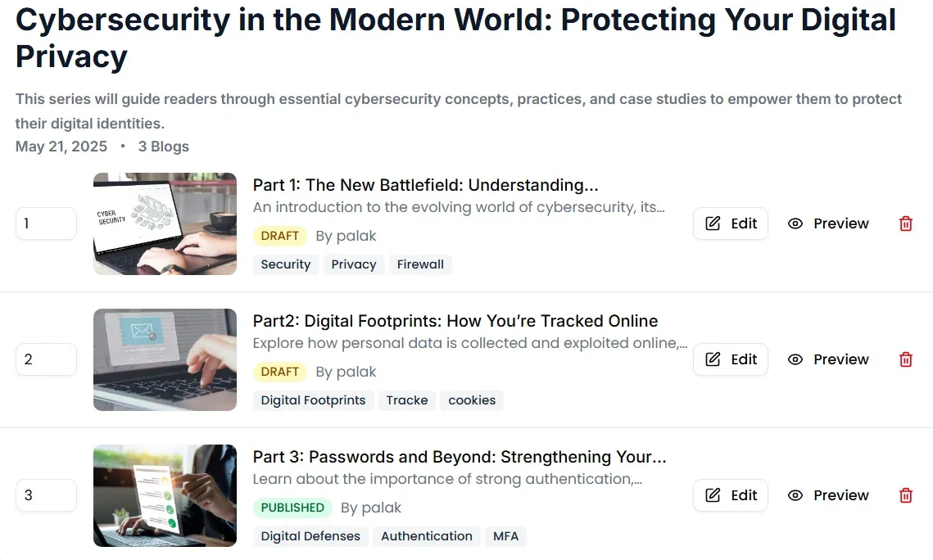
Task: Focus the order number field showing 3
Action: point(46,495)
